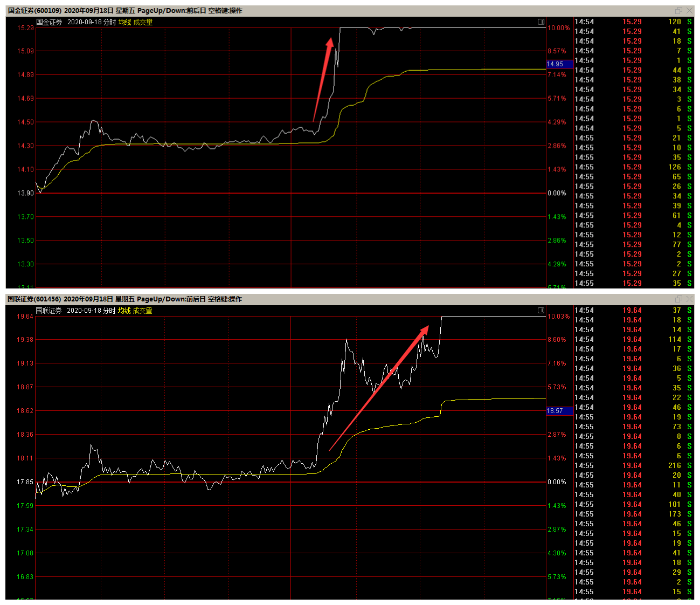Toggle the side panel icon in 国金证券 chart
700x605 pixels.
click(x=541, y=22)
